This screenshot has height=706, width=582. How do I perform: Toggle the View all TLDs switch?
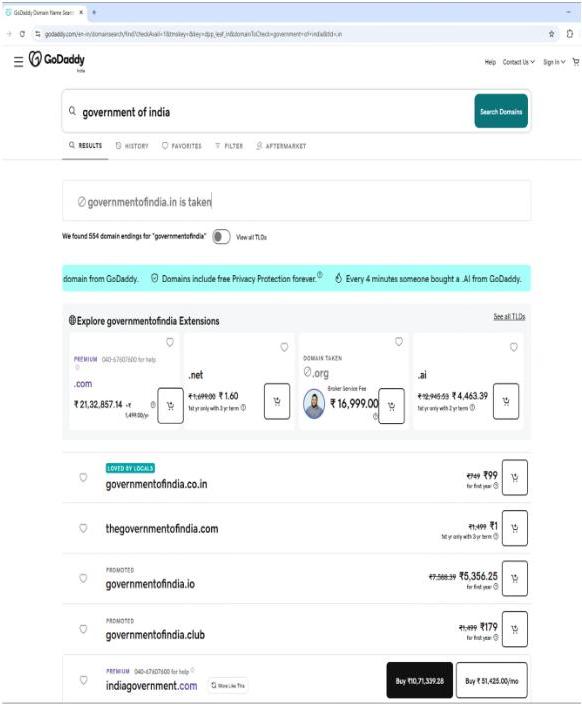click(221, 237)
